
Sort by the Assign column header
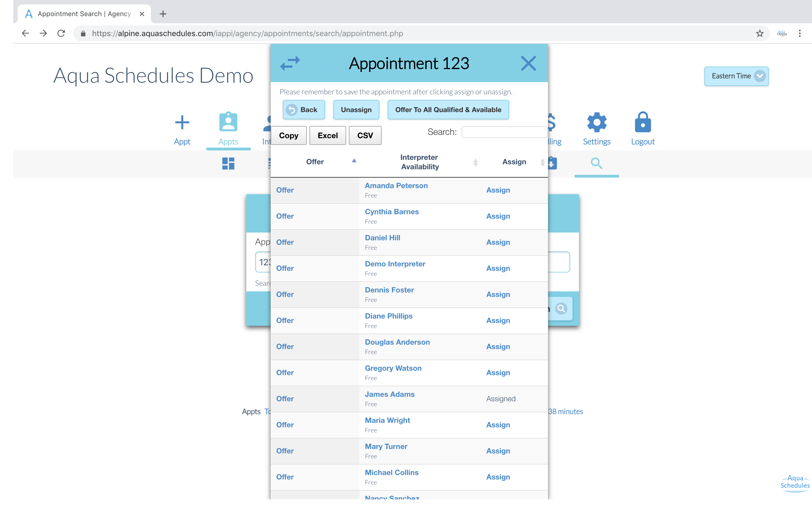tap(514, 162)
